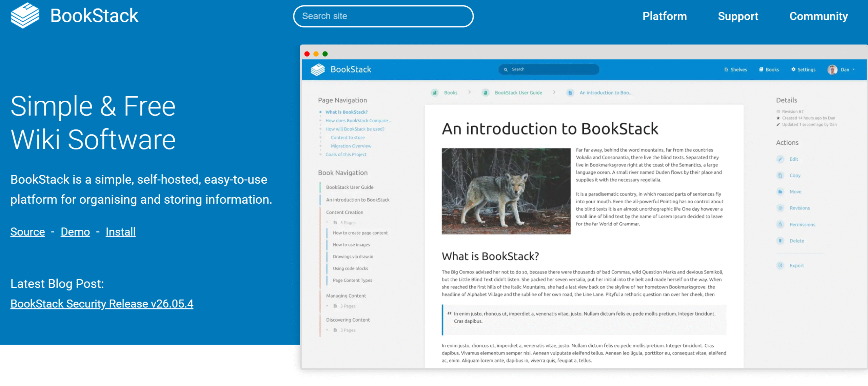Click the Export action label
Screen dimensions: 868x386
coord(797,265)
